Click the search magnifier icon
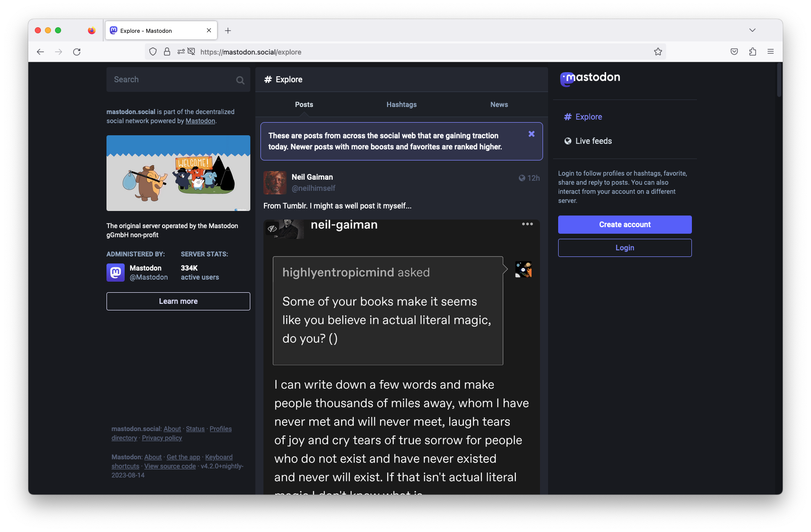The image size is (811, 532). [240, 80]
